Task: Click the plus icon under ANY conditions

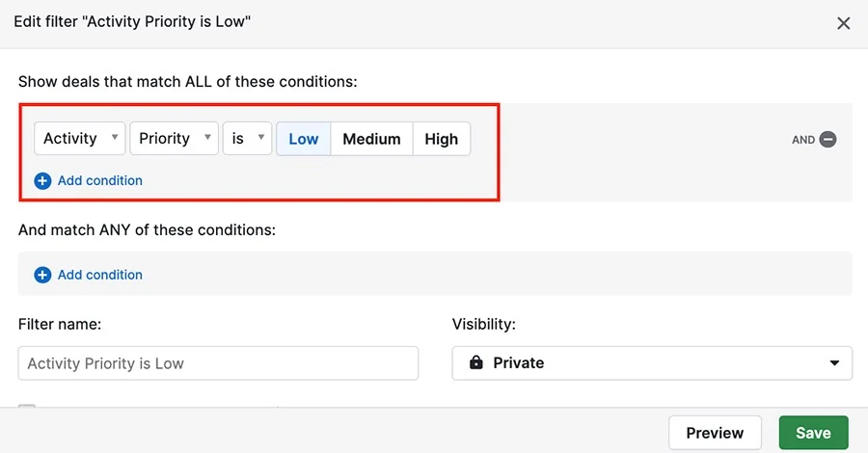Action: click(42, 275)
